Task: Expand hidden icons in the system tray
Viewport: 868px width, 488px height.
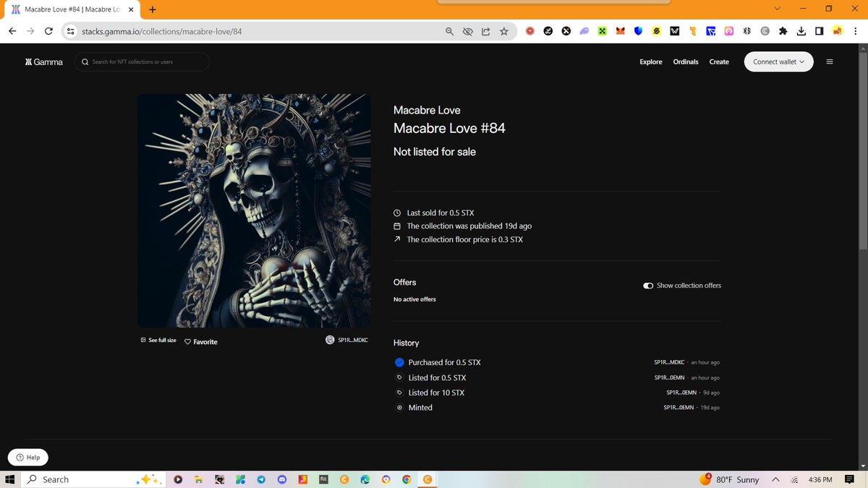Action: click(x=775, y=479)
